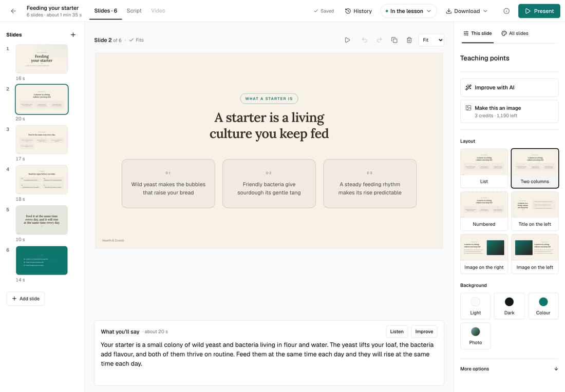
Task: Duplicate the slide with copy icon
Action: pos(394,40)
